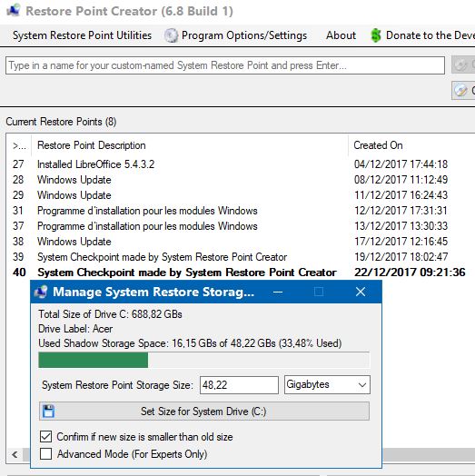Enable Advanced Mode (For Experts Only)
475x476 pixels.
(x=45, y=454)
